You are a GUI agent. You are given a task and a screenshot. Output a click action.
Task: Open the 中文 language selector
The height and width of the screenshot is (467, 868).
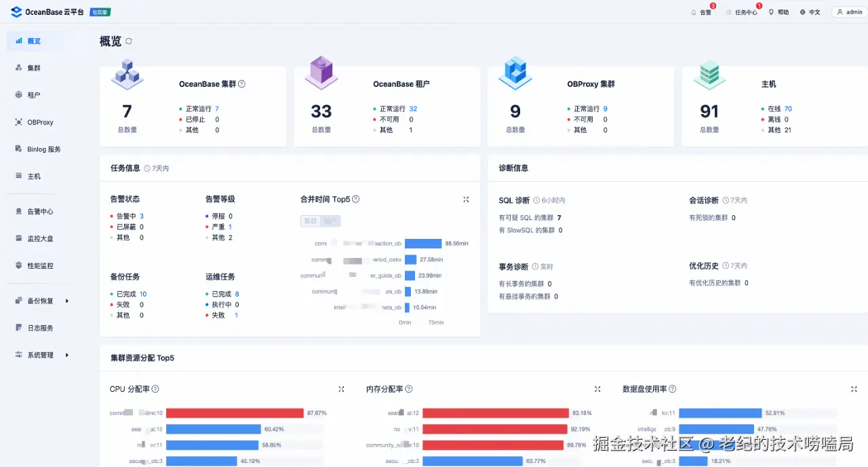pyautogui.click(x=814, y=12)
